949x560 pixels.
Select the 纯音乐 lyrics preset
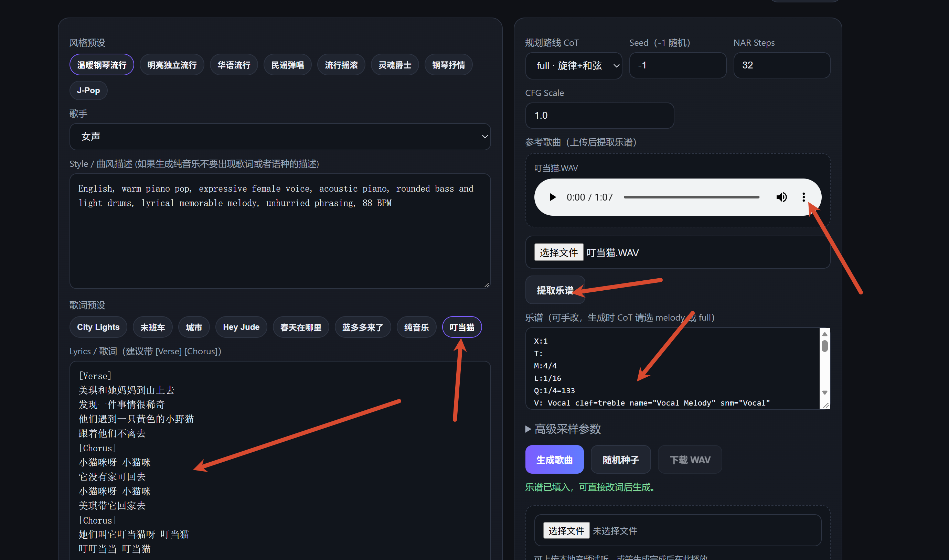pyautogui.click(x=416, y=327)
